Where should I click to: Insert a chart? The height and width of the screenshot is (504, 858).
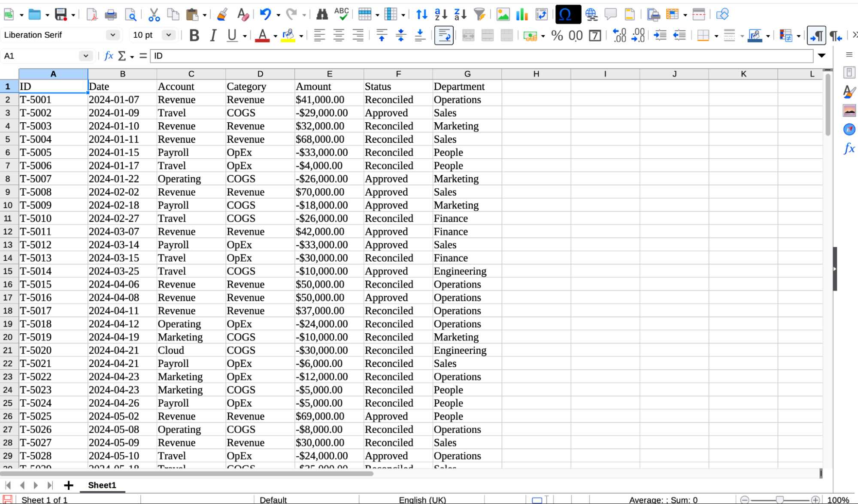coord(522,15)
